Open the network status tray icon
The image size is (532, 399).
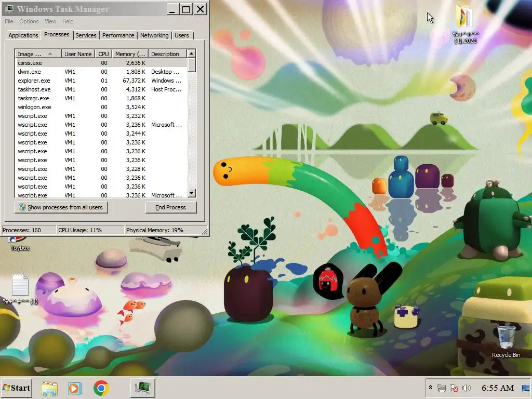pyautogui.click(x=442, y=388)
